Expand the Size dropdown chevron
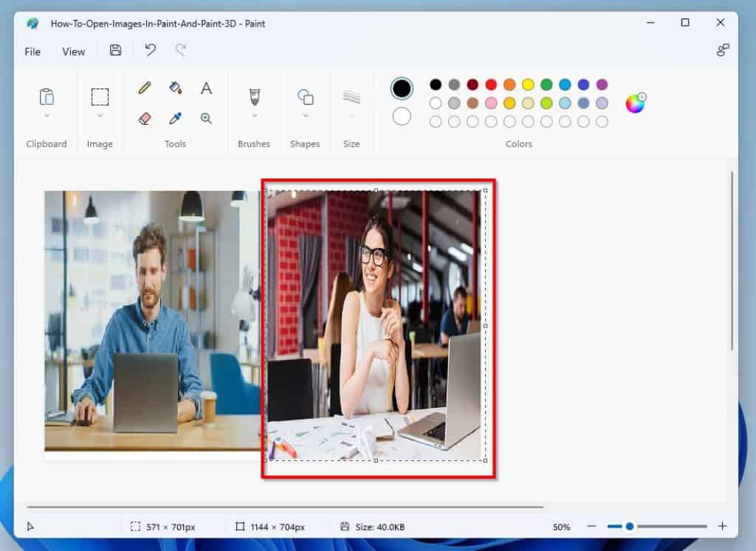This screenshot has height=551, width=756. click(x=351, y=116)
